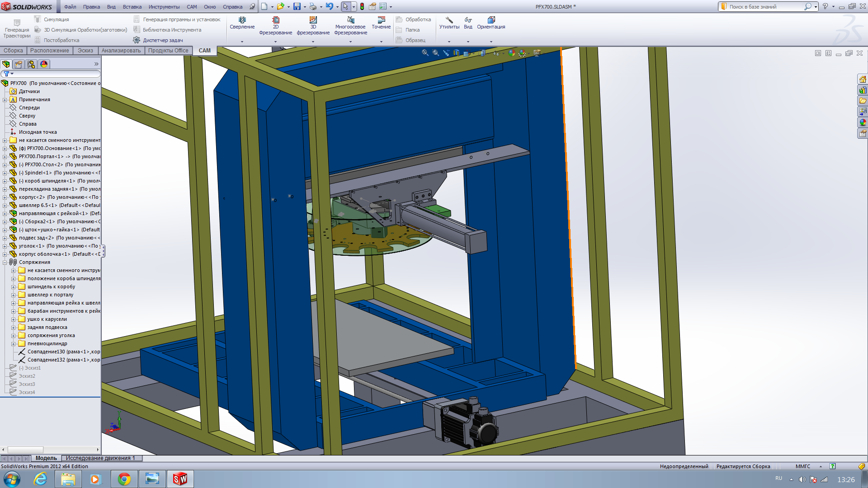This screenshot has height=488, width=868.
Task: Collapse the Сопряжения mates folder
Action: pos(5,263)
